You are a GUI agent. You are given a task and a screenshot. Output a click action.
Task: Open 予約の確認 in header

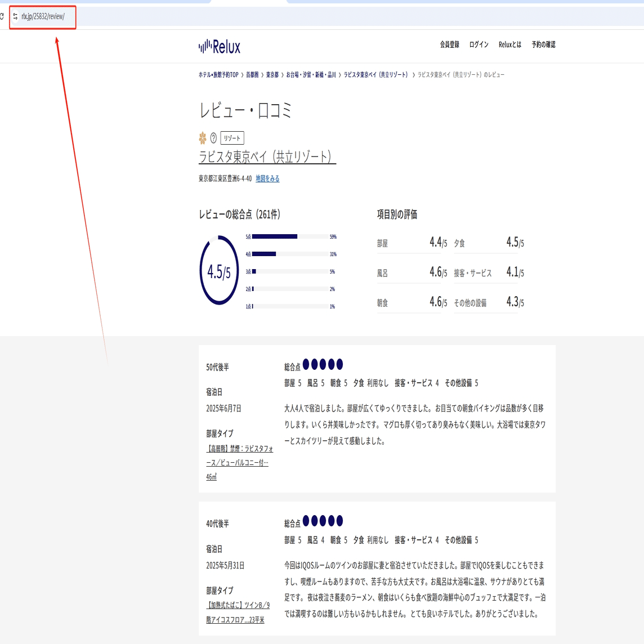[x=543, y=44]
